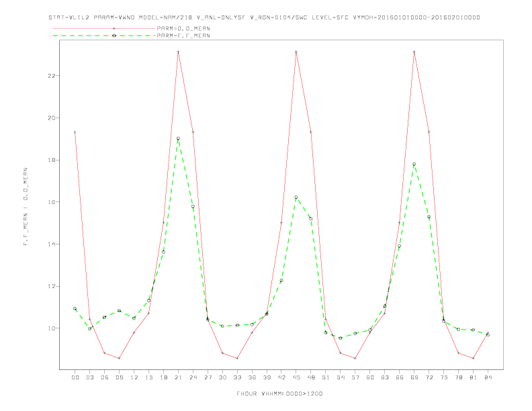This screenshot has width=532, height=411.
Task: Select x-axis forecast hour label 00
Action: click(x=75, y=377)
